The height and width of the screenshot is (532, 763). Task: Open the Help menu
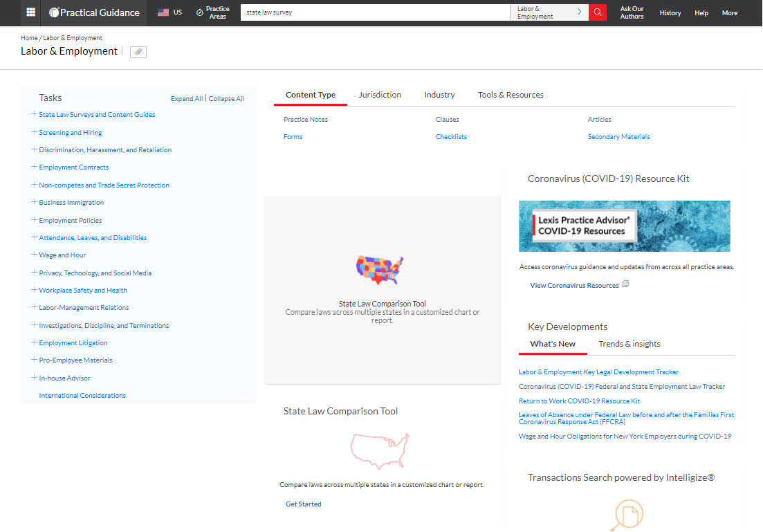point(701,12)
